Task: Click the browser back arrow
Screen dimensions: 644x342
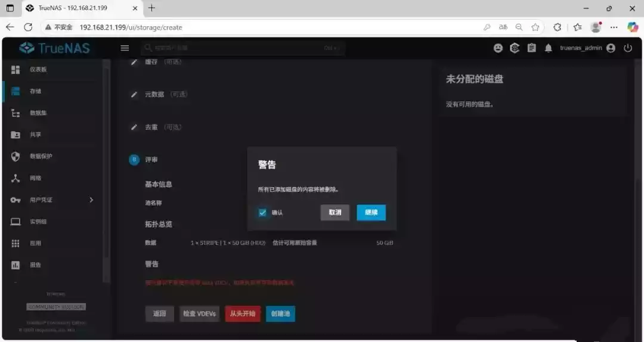Action: [10, 27]
